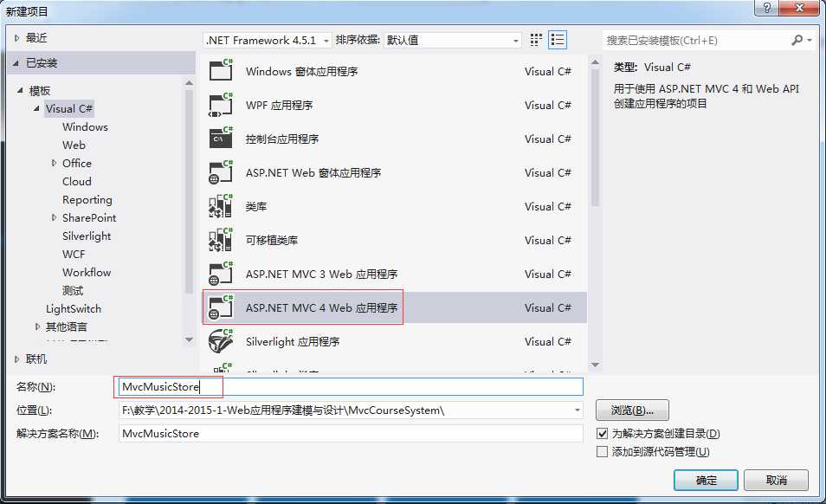Viewport: 826px width, 504px height.
Task: Click tree panel scrollbar down arrow
Action: click(x=189, y=340)
